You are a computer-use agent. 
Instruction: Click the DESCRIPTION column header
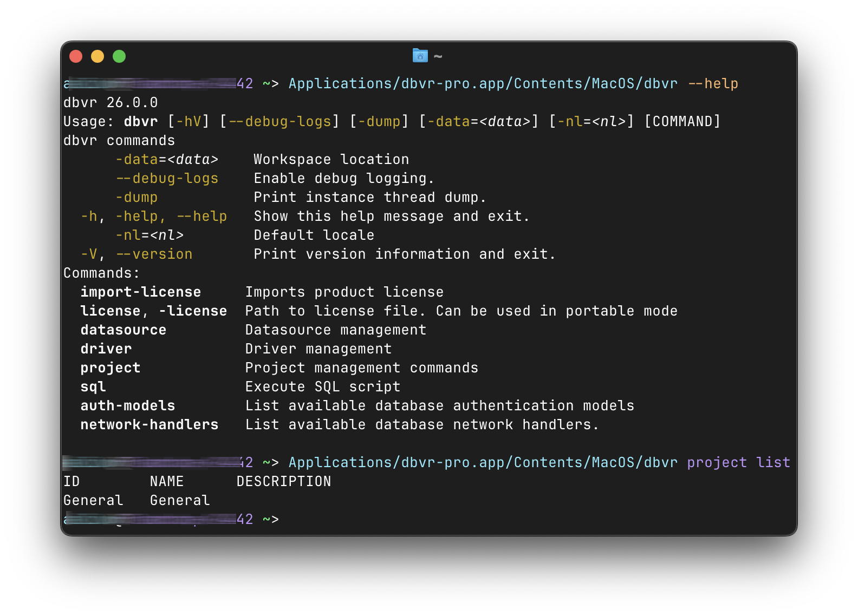(283, 482)
